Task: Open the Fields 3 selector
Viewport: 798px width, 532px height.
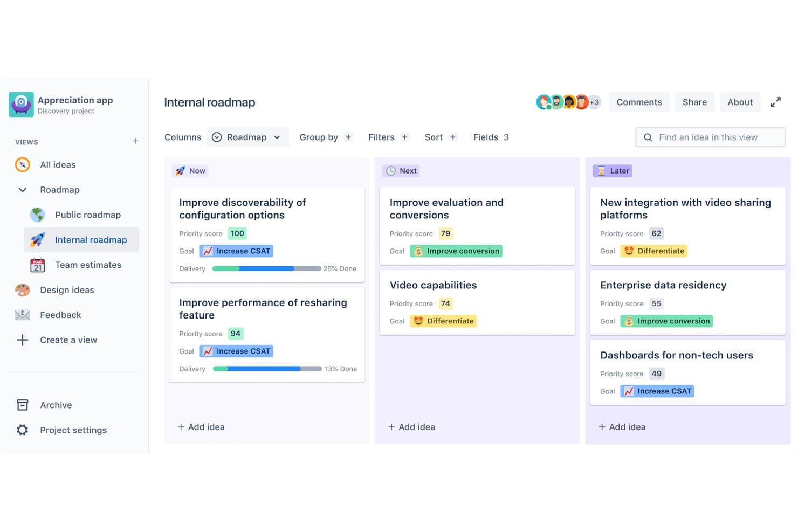Action: 491,137
